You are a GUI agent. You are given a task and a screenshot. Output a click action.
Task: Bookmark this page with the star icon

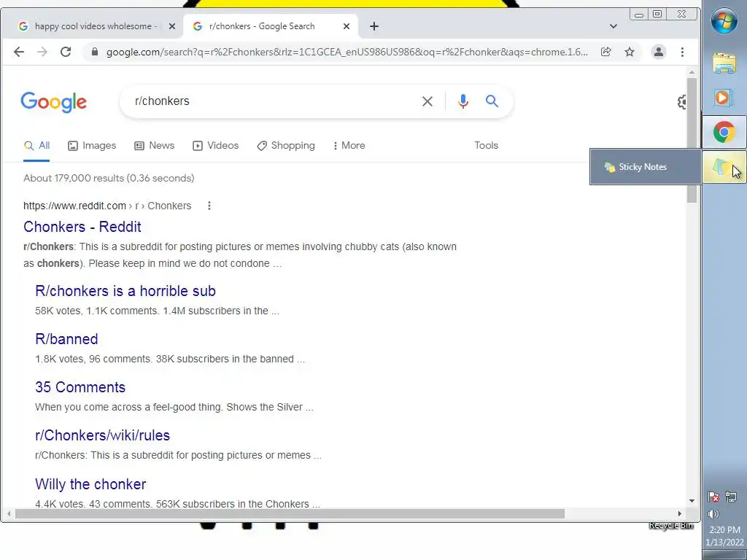(630, 52)
